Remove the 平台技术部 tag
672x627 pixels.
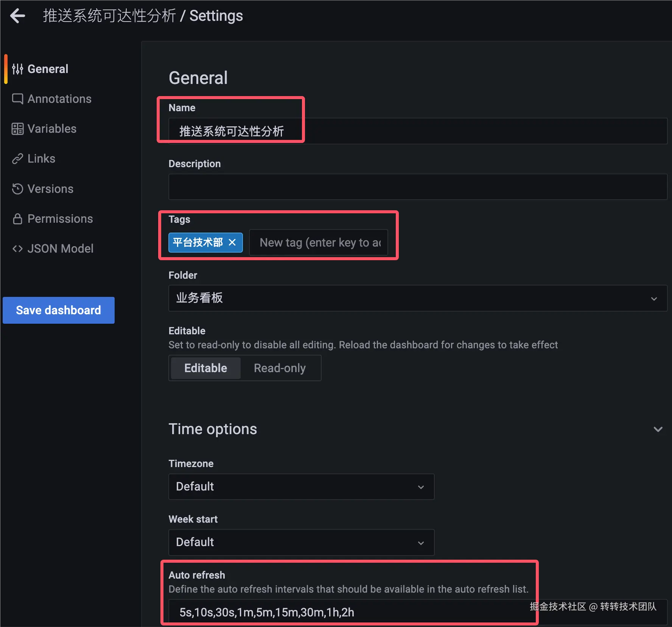coord(232,242)
